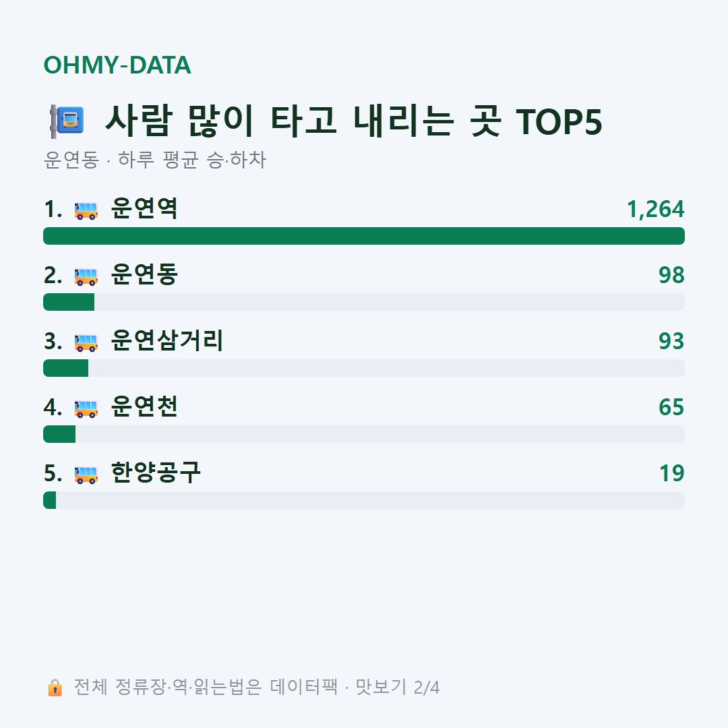The width and height of the screenshot is (728, 728).
Task: Click the bus stop sign icon in title
Action: point(67,121)
